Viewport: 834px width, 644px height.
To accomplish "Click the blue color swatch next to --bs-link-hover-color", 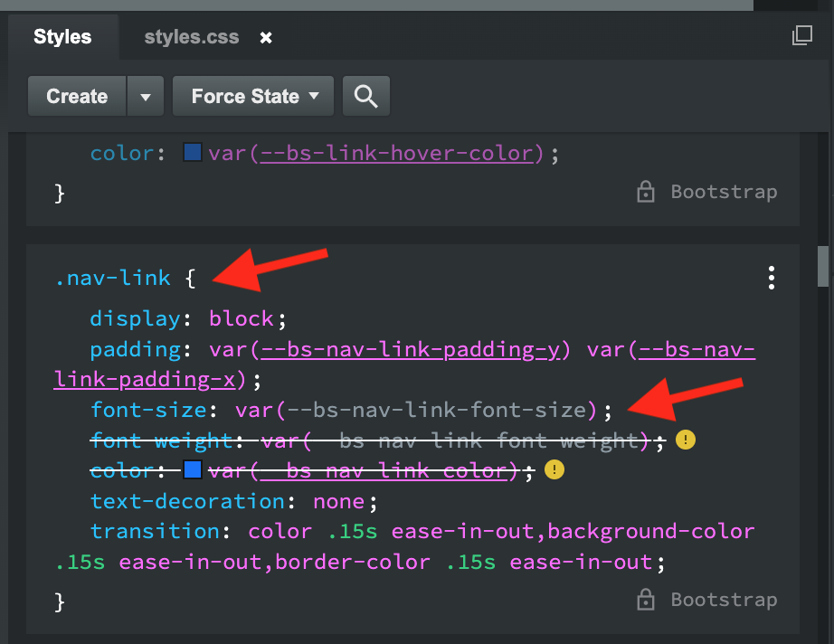I will click(x=192, y=153).
